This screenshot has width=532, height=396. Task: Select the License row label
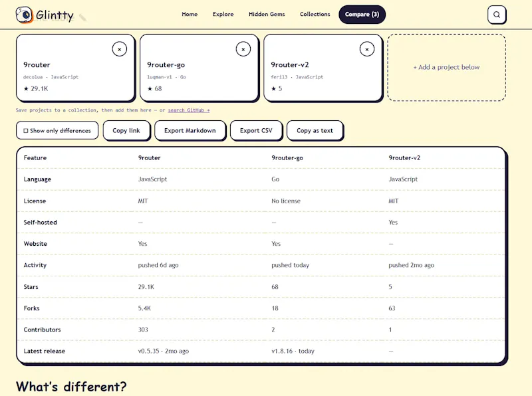tap(35, 201)
